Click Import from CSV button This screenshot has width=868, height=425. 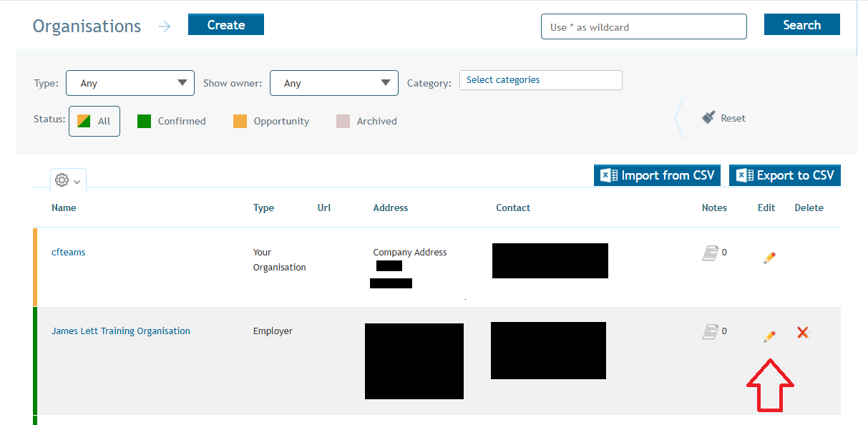(657, 175)
